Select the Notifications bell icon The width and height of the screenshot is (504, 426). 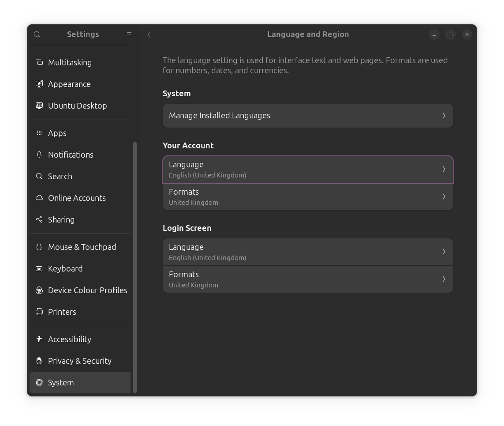tap(39, 155)
